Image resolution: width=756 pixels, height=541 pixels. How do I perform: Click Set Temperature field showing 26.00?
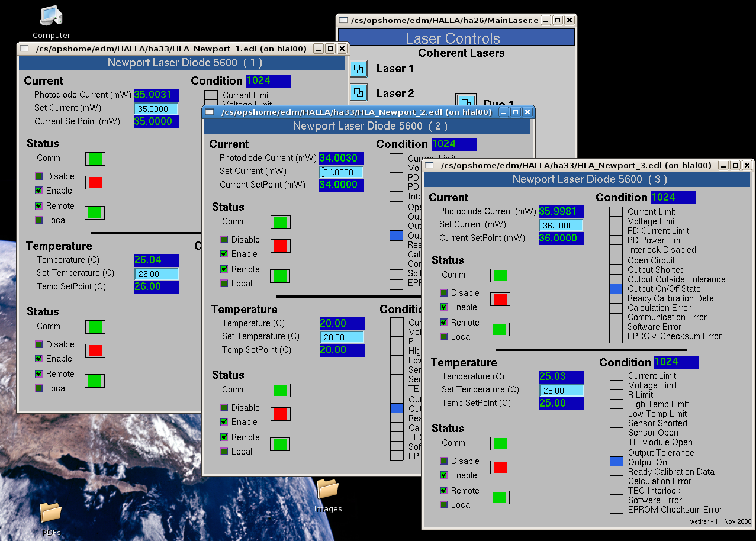coord(156,274)
